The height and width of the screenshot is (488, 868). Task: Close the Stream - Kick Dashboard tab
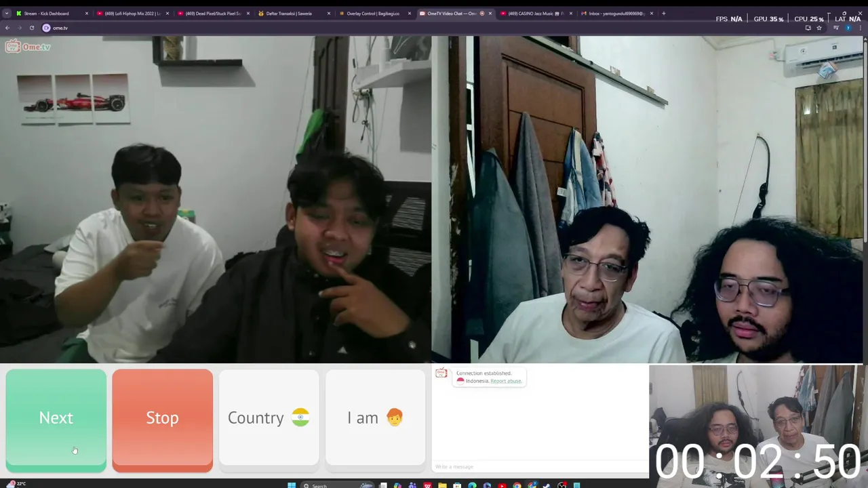click(87, 14)
